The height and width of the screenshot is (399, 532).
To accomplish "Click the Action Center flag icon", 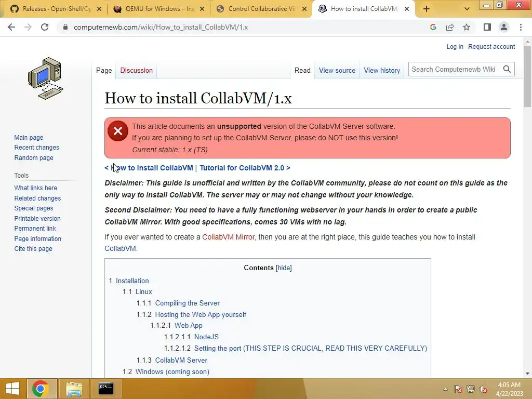I will [458, 389].
